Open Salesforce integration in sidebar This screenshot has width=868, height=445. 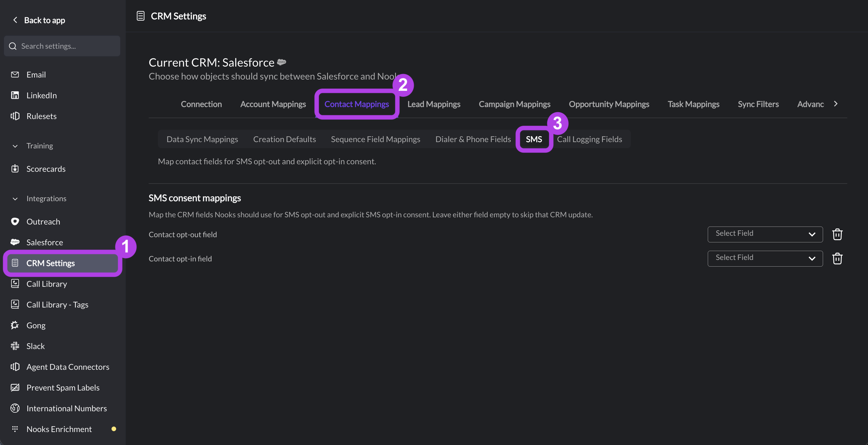[x=44, y=242]
